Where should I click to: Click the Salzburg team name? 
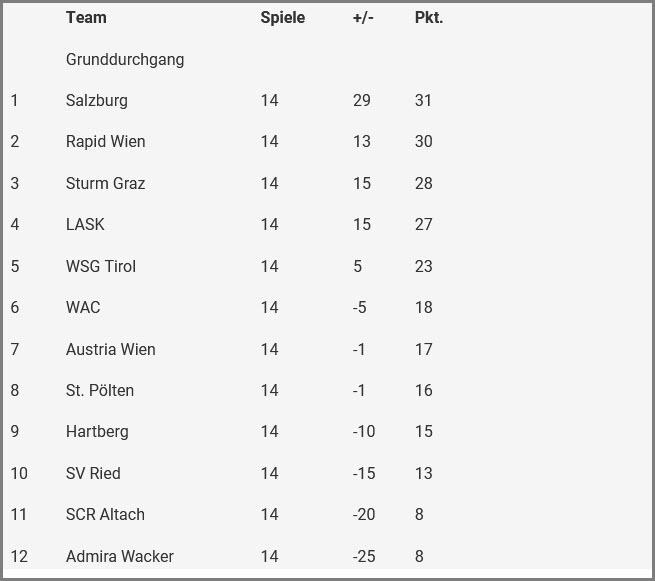[96, 100]
